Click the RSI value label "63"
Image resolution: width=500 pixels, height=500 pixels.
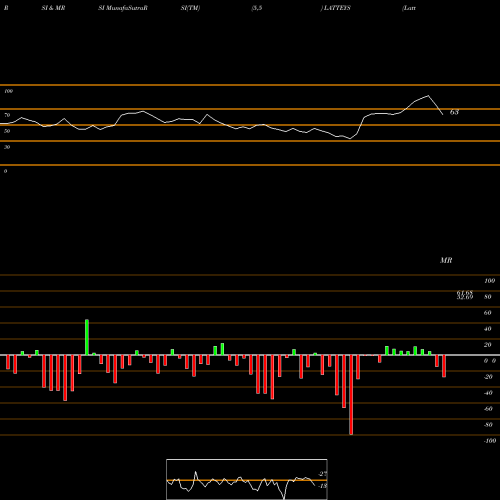[x=454, y=112]
